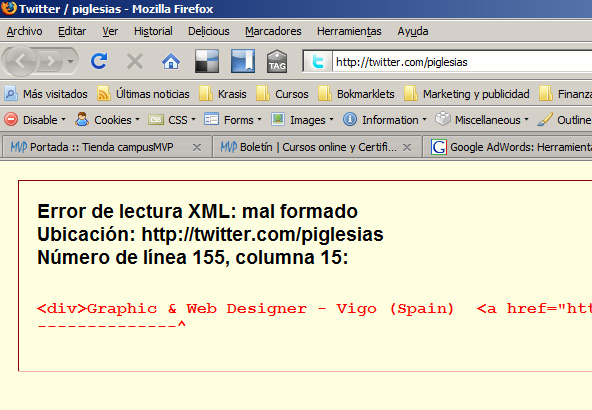Open the Krasis bookmarks folder

coord(223,94)
